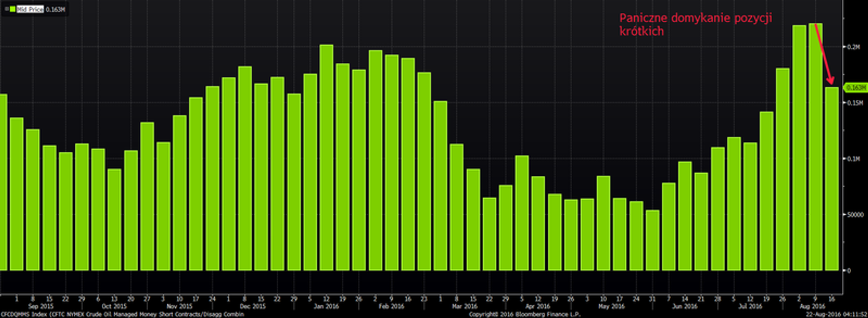Click the Jan 2016 x-axis month label
The width and height of the screenshot is (868, 318).
pyautogui.click(x=326, y=306)
